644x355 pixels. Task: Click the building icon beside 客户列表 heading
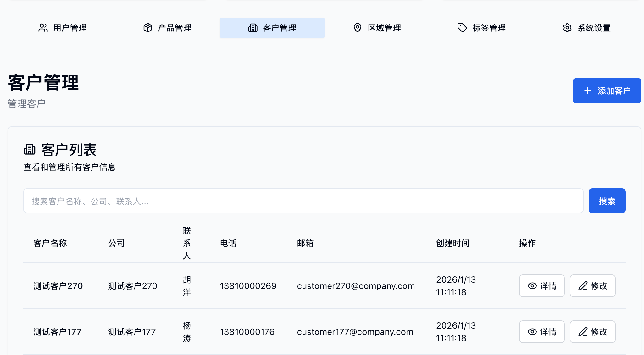[x=30, y=149]
